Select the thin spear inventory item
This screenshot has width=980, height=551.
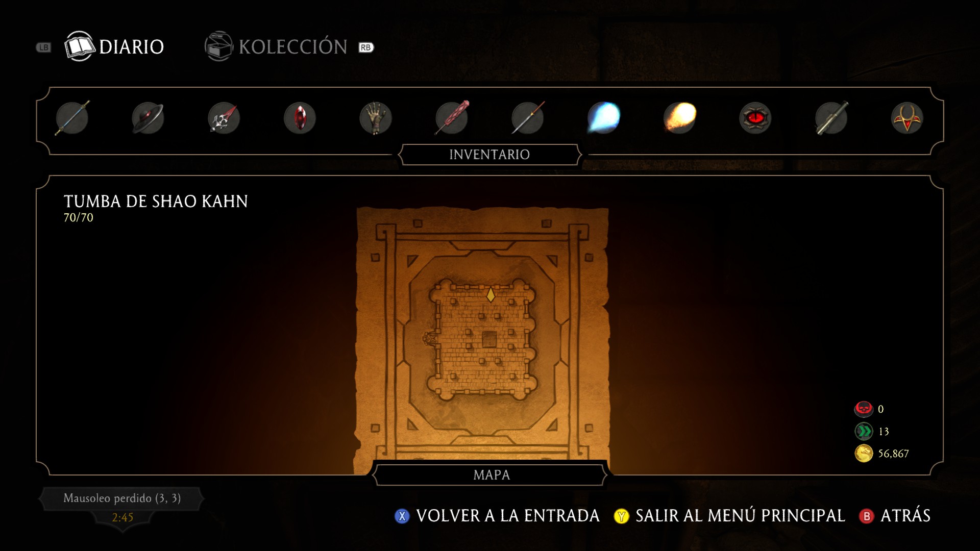(x=528, y=118)
